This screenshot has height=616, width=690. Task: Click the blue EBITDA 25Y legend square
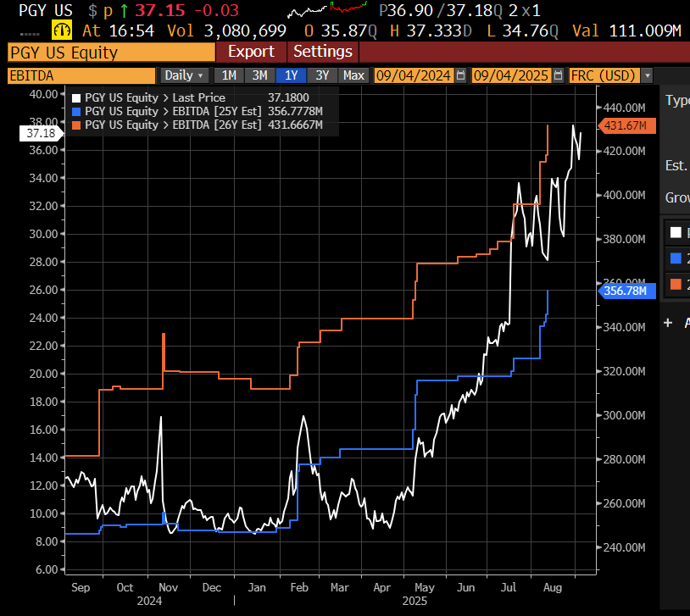tap(75, 111)
